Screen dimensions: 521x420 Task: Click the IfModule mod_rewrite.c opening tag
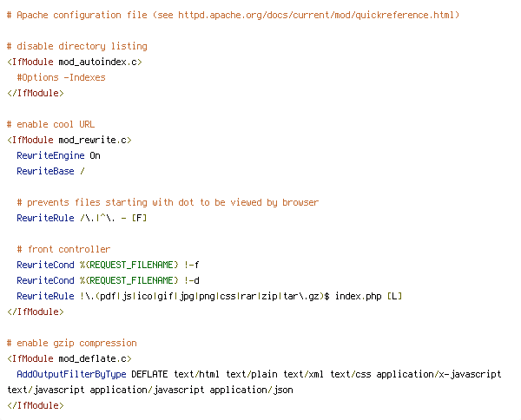click(x=69, y=140)
